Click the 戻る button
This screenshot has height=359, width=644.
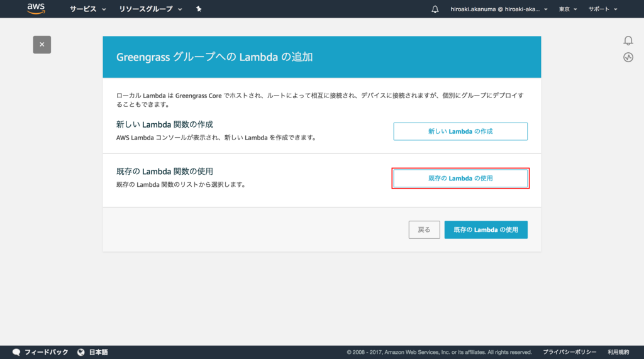[425, 229]
